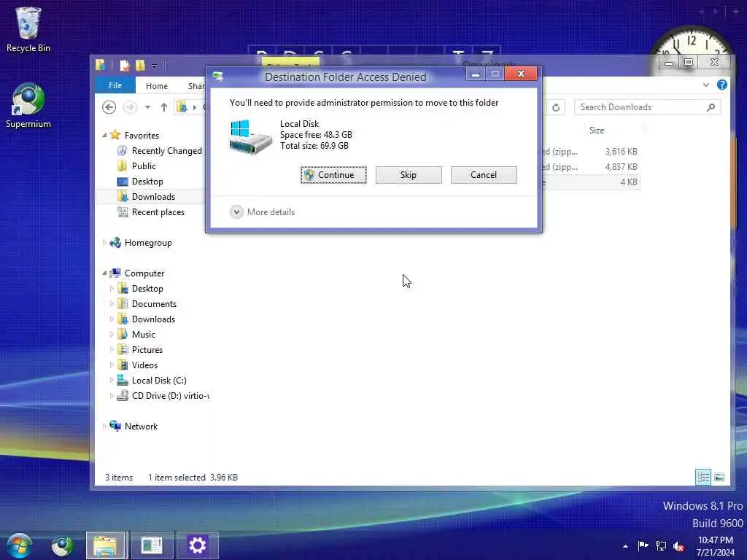This screenshot has height=560, width=747.
Task: Open Supermium from the taskbar
Action: point(63,545)
